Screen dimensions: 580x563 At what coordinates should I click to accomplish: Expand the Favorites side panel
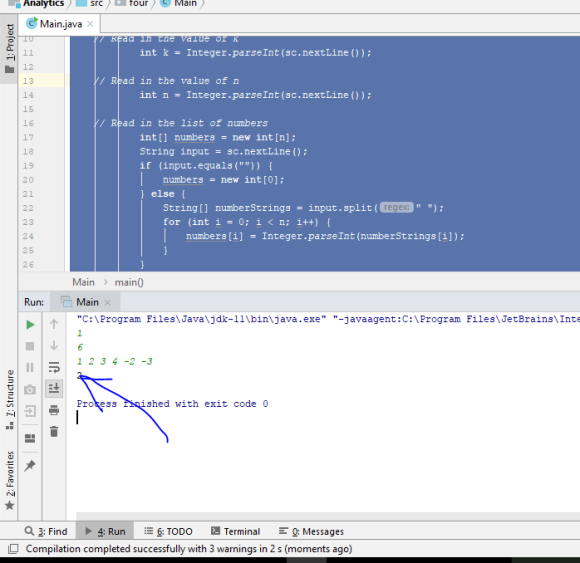(10, 480)
